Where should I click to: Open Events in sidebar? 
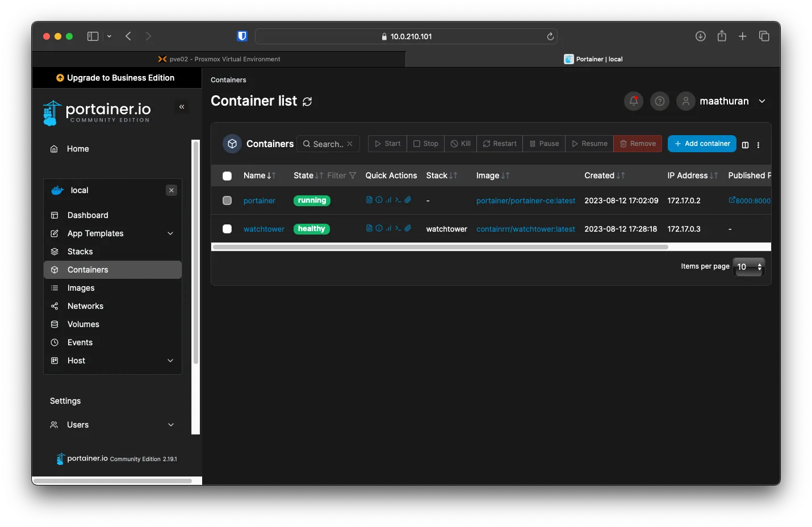pos(112,342)
